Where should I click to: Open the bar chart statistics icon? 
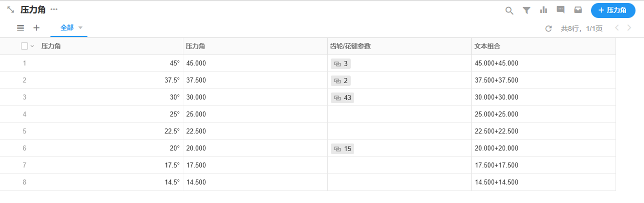pos(544,10)
